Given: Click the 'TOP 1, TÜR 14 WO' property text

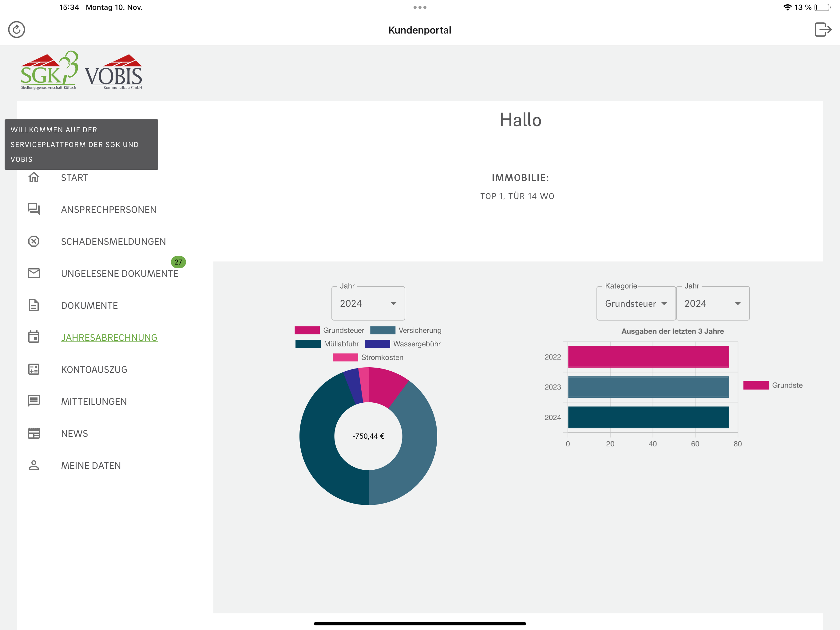Looking at the screenshot, I should (517, 196).
